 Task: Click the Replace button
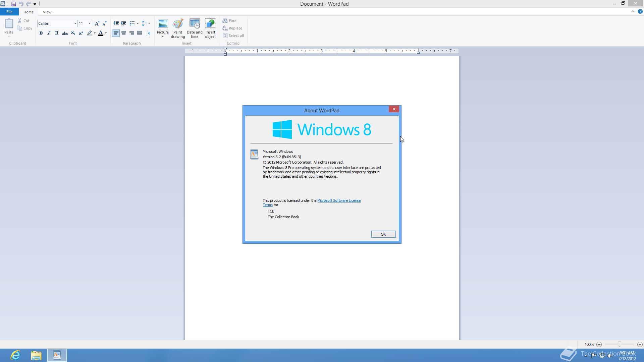(232, 28)
